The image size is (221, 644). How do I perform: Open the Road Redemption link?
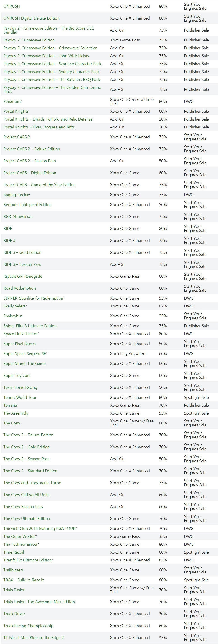pos(19,289)
